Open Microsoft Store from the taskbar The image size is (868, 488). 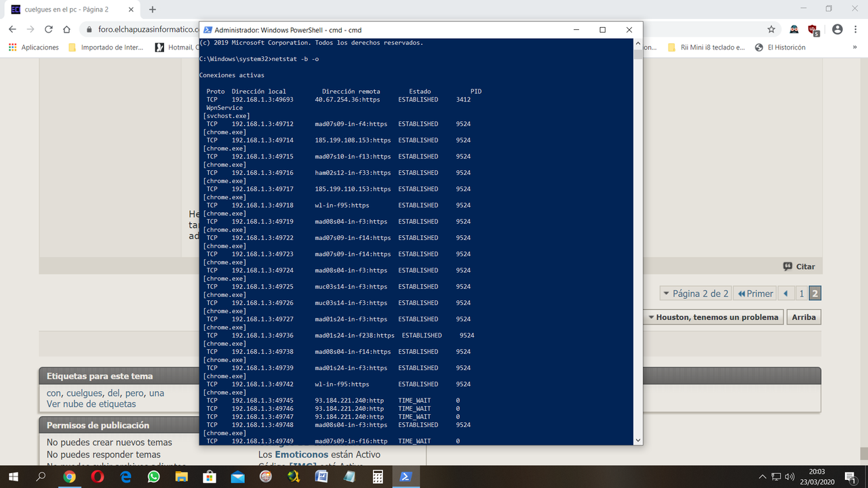(x=210, y=476)
